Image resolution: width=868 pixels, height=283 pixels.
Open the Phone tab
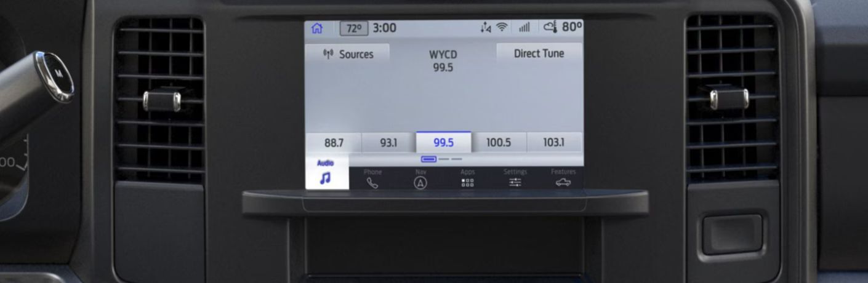point(372,178)
